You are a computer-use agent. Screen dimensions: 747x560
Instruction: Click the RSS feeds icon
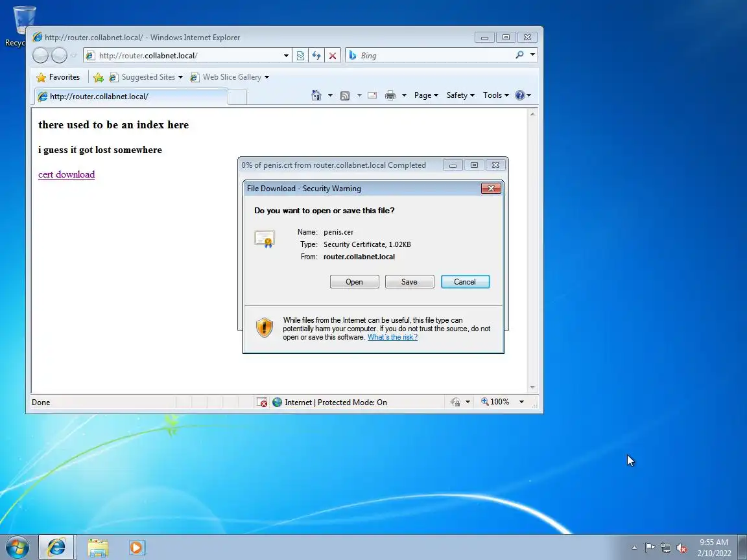[x=345, y=96]
